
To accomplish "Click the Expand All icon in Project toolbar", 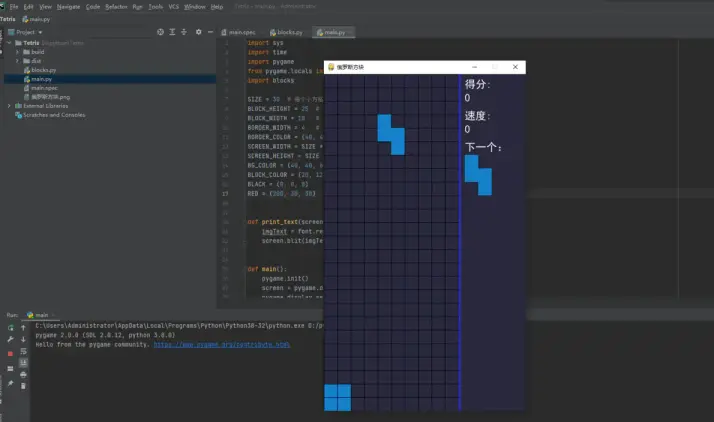I will click(x=172, y=32).
